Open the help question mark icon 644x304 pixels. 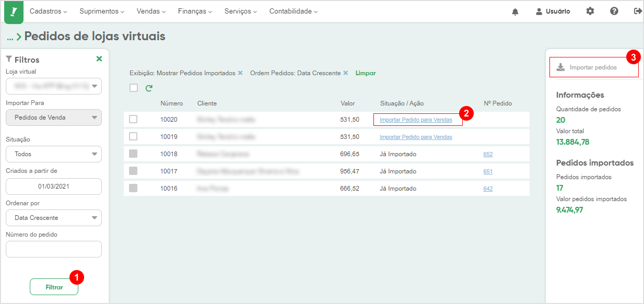point(614,11)
